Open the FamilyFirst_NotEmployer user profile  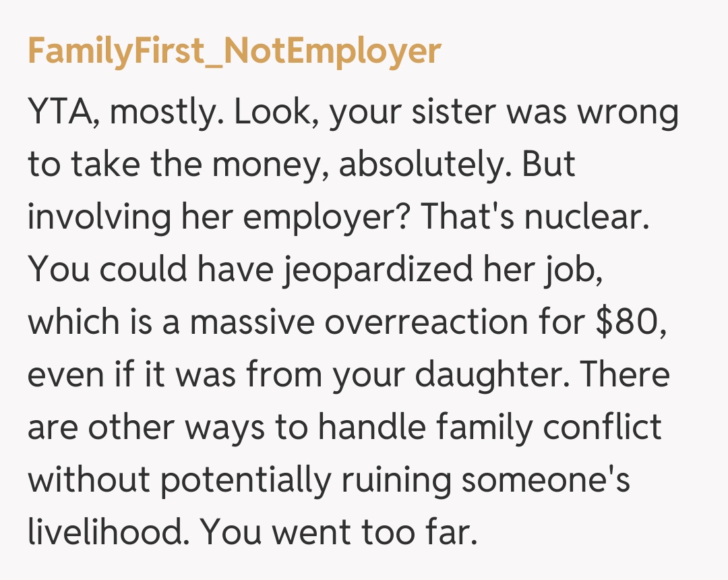pos(234,52)
